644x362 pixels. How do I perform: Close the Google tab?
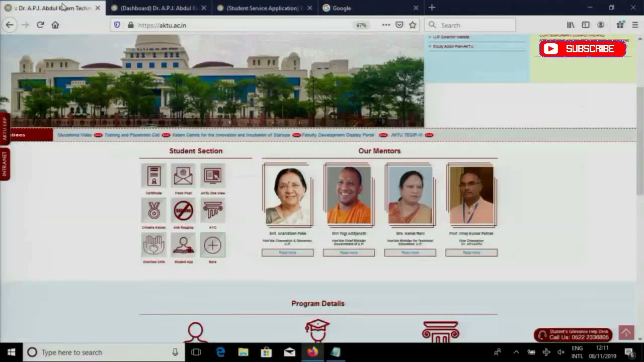coord(416,8)
